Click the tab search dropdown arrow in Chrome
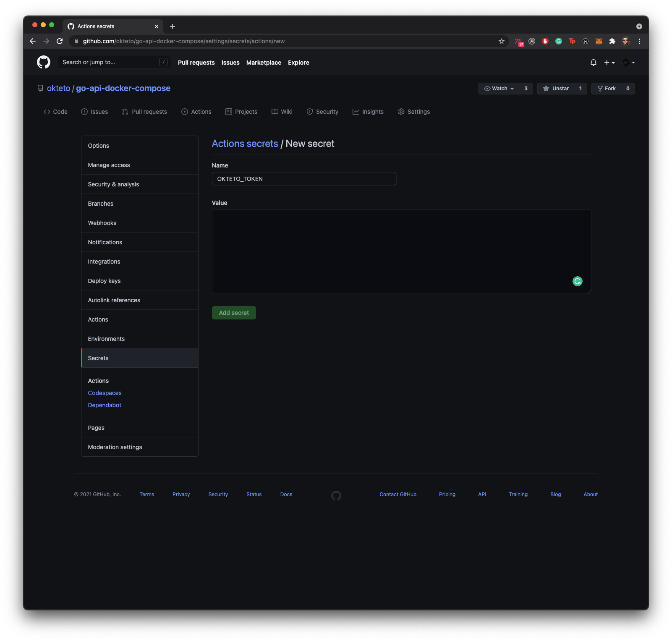This screenshot has height=641, width=672. 639,26
